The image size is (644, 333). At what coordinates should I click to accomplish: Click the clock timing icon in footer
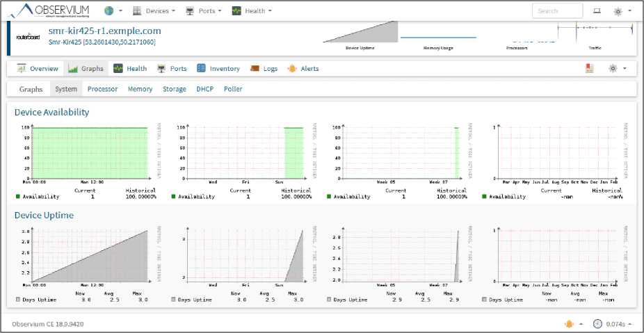click(x=597, y=324)
